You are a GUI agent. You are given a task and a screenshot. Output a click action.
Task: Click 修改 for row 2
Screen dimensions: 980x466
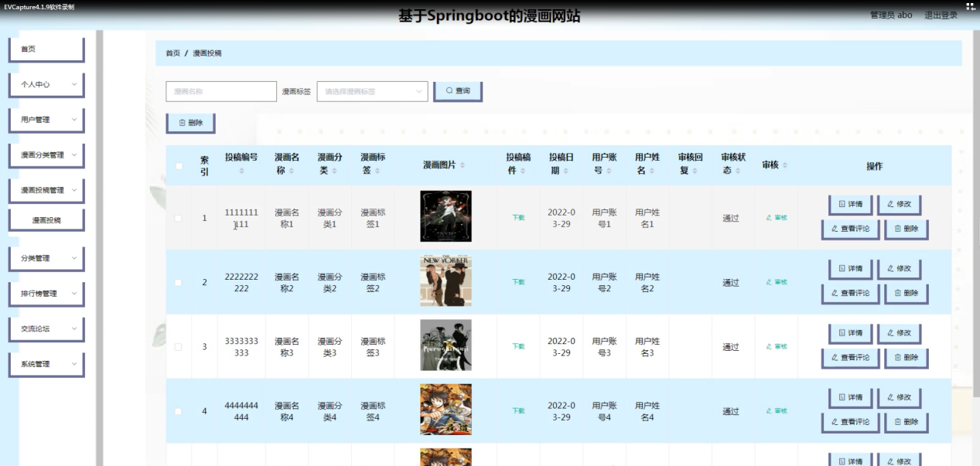(x=899, y=269)
